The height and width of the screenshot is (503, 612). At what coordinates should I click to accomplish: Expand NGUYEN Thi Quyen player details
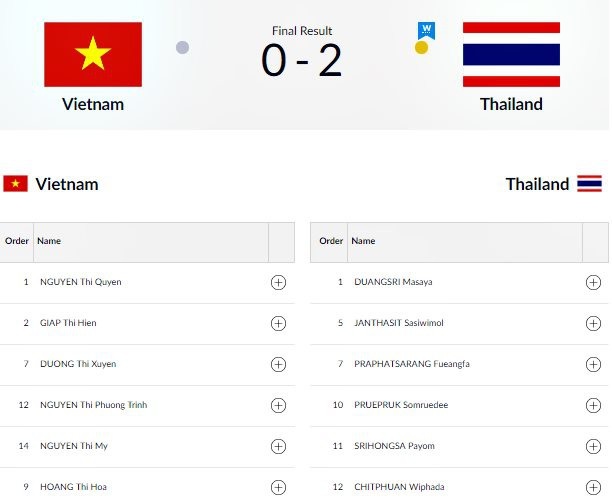click(x=279, y=282)
